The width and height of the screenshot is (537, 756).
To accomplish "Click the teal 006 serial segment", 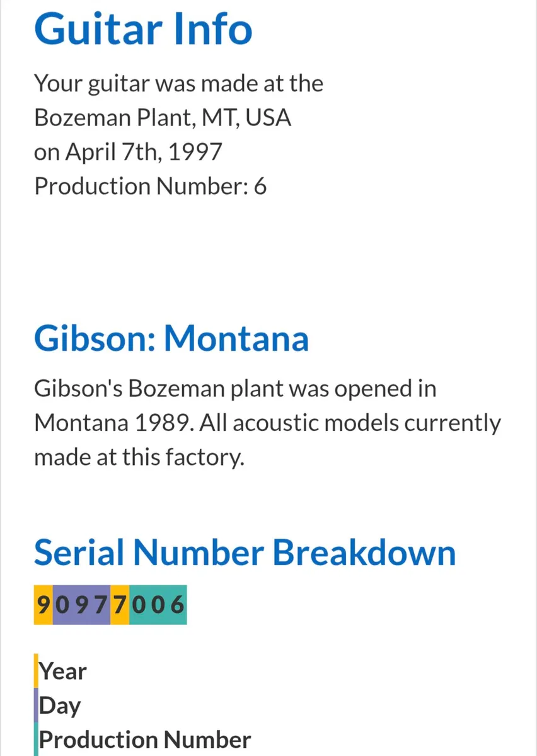I will (x=158, y=605).
